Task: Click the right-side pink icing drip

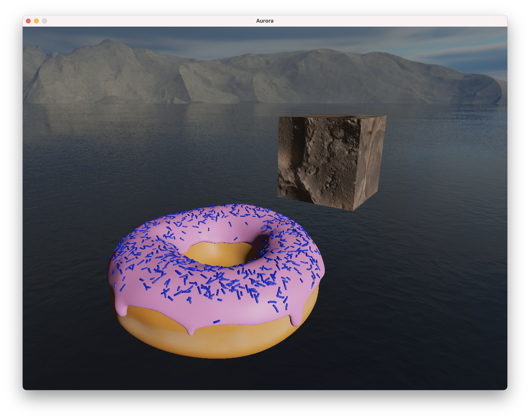Action: coord(296,319)
